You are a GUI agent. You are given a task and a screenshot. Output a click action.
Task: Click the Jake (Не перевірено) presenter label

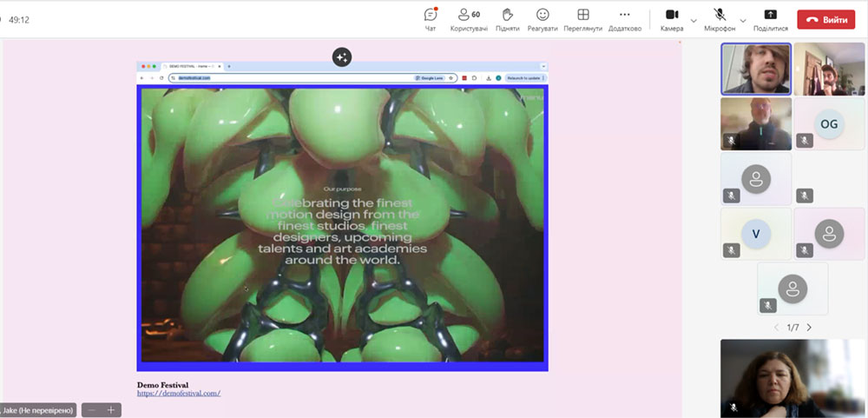click(x=37, y=410)
